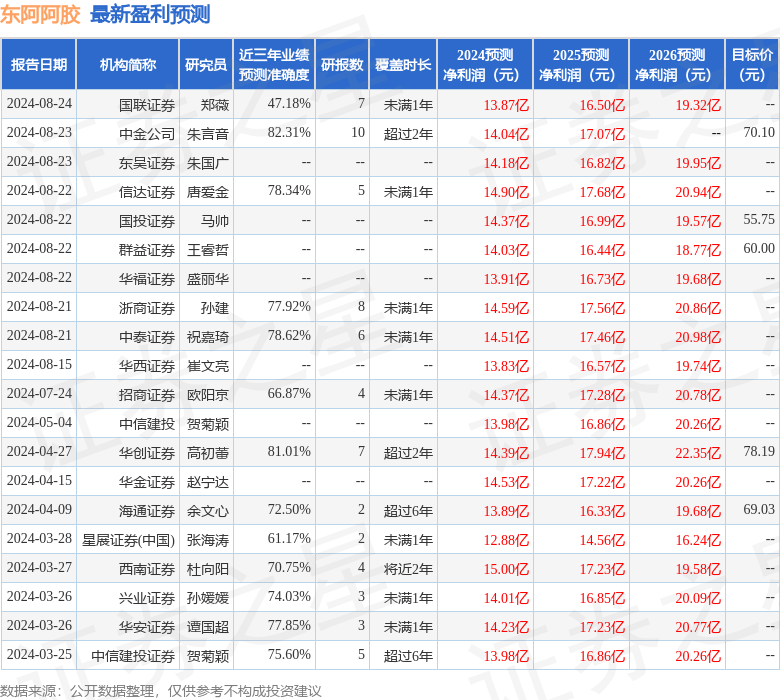The height and width of the screenshot is (700, 780).
Task: Click researcher 盛丽华
Action: click(x=208, y=279)
